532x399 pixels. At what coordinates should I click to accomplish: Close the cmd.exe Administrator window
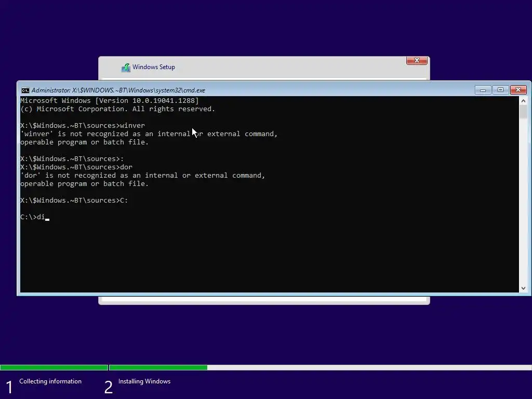(518, 90)
